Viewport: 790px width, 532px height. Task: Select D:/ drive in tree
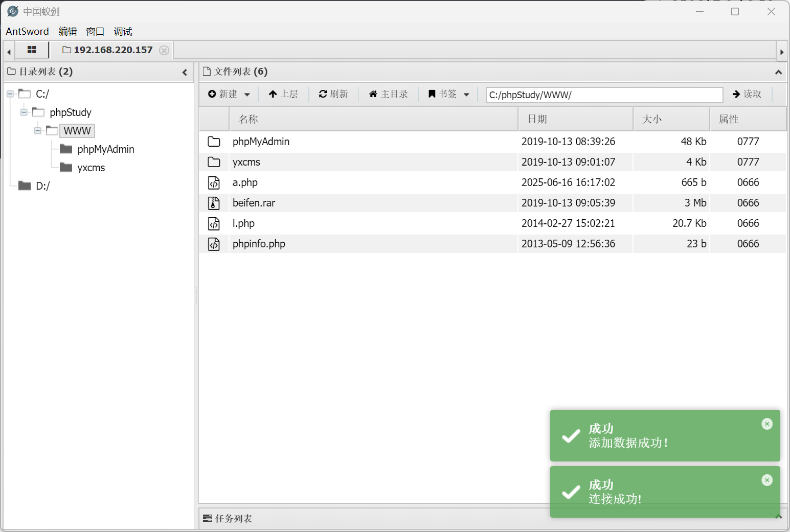pyautogui.click(x=43, y=186)
